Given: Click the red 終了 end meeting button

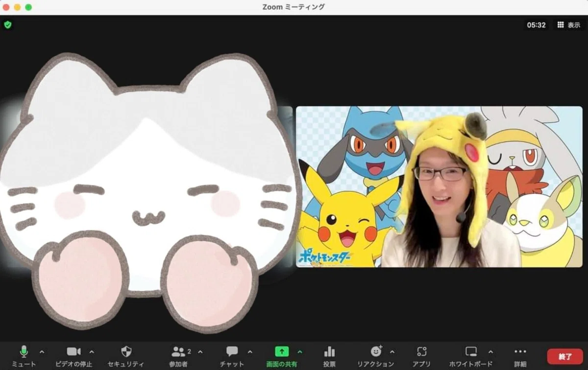Looking at the screenshot, I should 565,356.
